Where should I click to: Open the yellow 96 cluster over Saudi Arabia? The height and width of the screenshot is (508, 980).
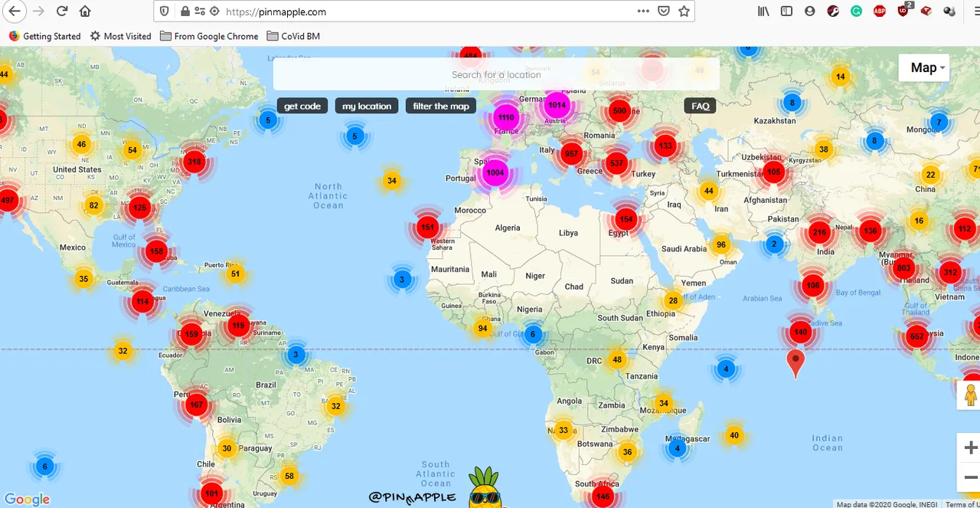pyautogui.click(x=720, y=244)
